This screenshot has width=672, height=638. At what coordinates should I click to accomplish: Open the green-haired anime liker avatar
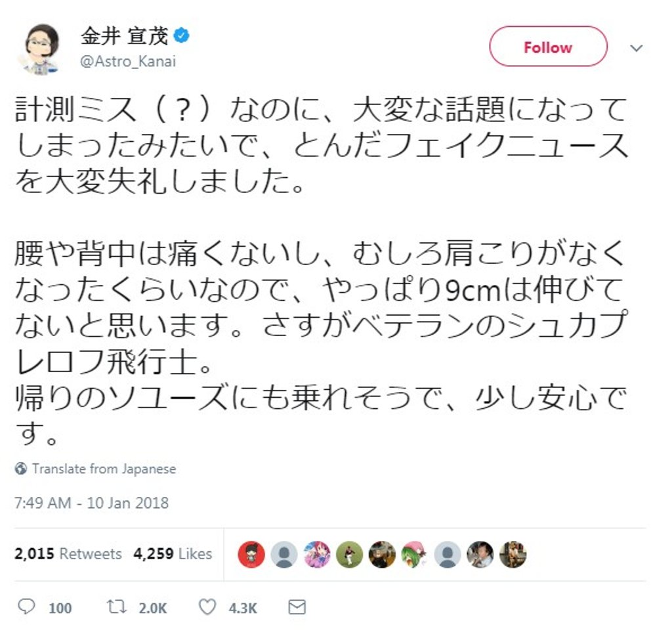415,555
